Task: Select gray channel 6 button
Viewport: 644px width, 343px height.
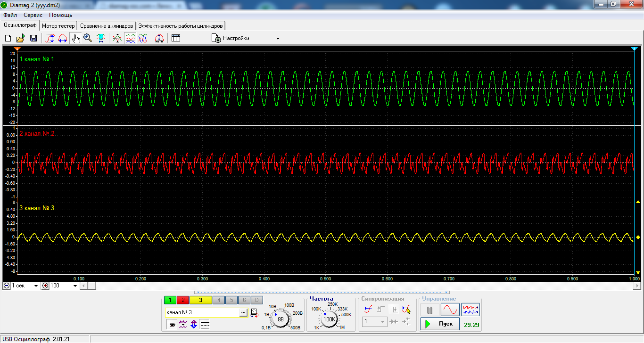Action: [x=244, y=300]
